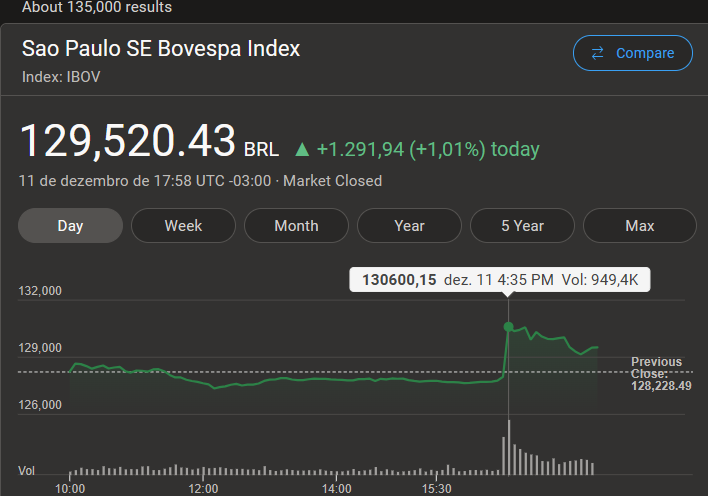Click the green up triangle icon
708x496 pixels.
(x=302, y=150)
